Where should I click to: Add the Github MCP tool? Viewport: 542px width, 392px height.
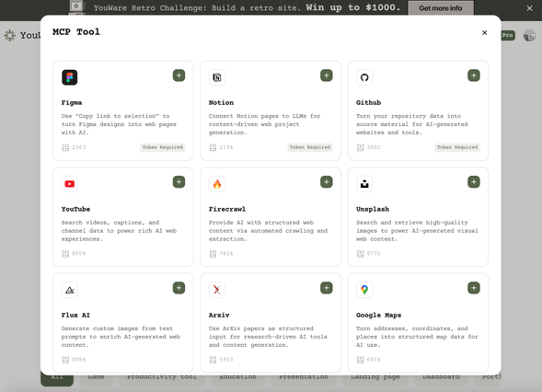pyautogui.click(x=474, y=75)
